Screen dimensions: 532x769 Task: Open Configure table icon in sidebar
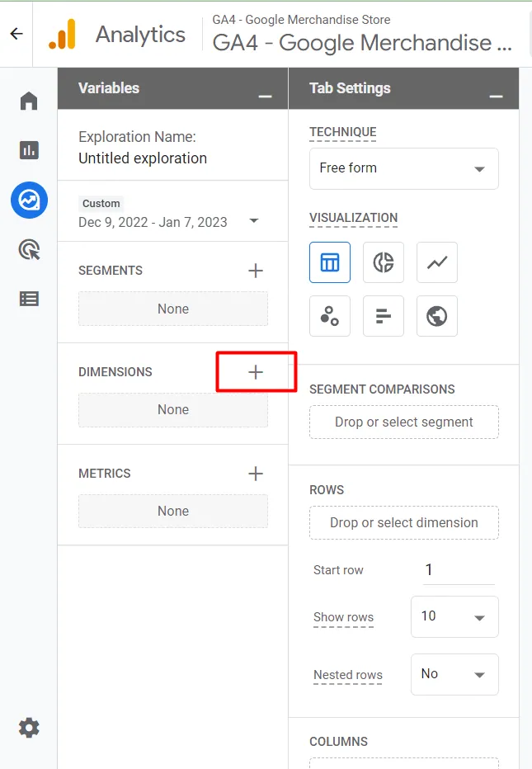pyautogui.click(x=29, y=299)
